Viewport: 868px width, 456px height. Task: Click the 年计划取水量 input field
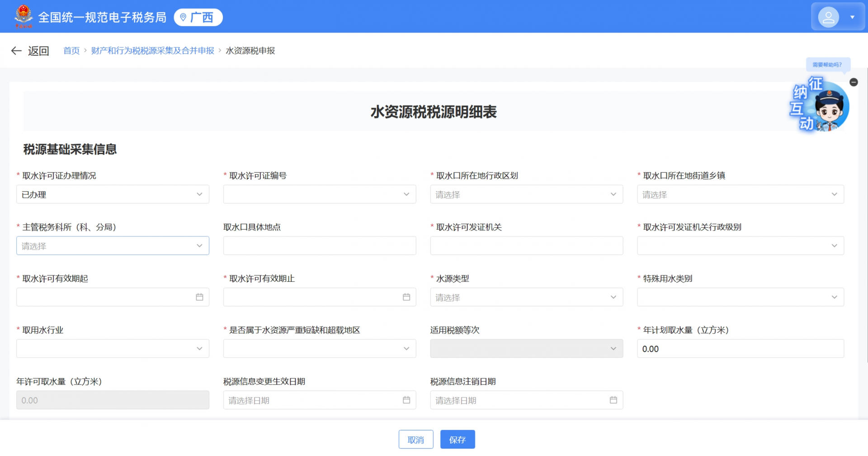pos(740,349)
